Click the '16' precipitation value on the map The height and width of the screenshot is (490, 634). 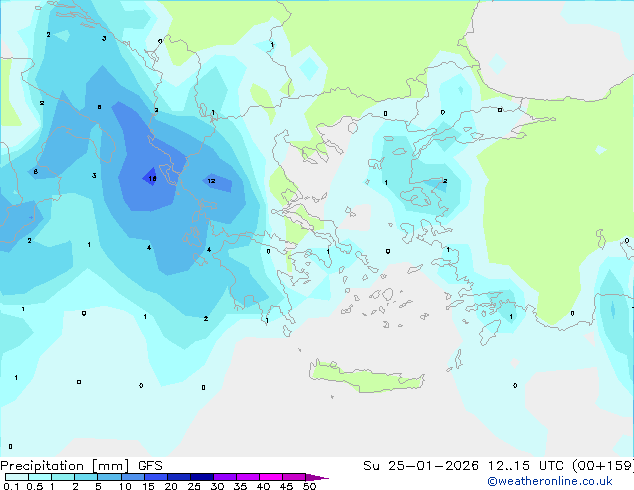click(x=152, y=178)
